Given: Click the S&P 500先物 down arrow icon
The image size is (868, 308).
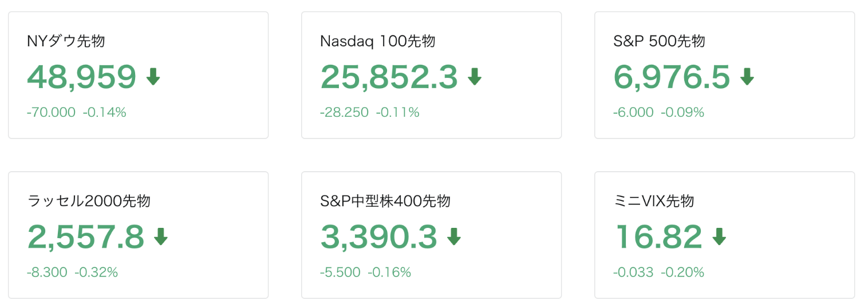Looking at the screenshot, I should (747, 76).
